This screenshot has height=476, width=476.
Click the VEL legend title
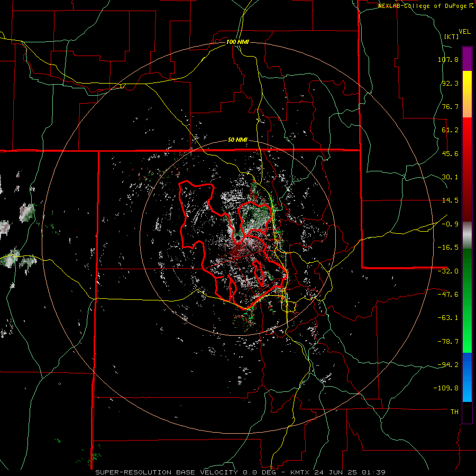pos(465,31)
